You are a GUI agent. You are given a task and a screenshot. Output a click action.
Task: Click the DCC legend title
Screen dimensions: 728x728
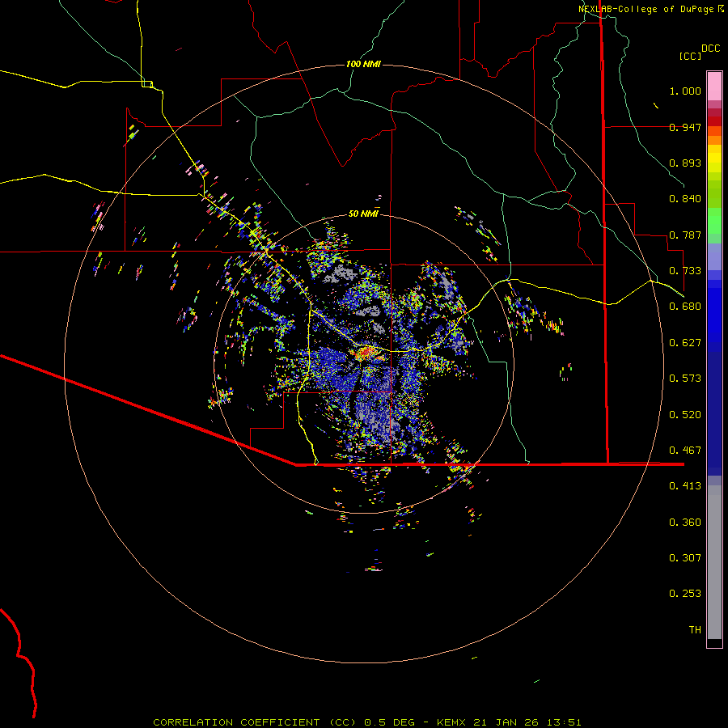pyautogui.click(x=710, y=49)
